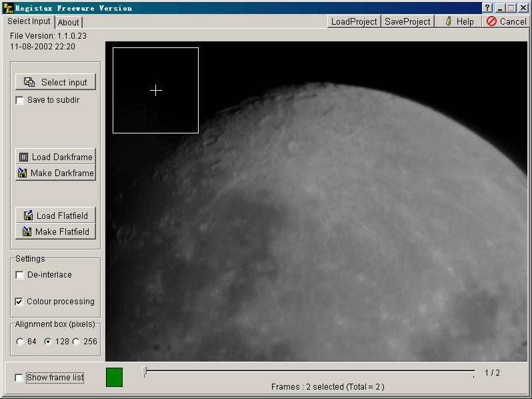The image size is (532, 399).
Task: Click the Make Flatfield button
Action: [55, 232]
